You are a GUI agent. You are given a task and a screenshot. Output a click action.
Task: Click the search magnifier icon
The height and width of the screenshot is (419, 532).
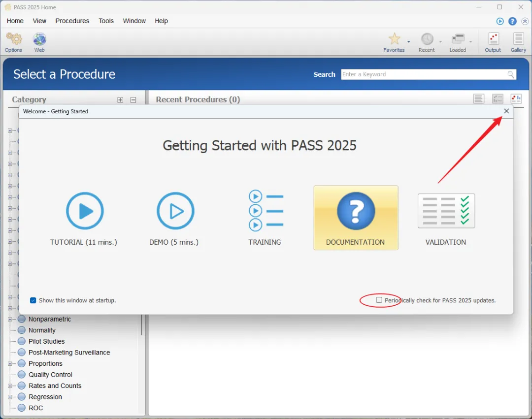tap(511, 74)
